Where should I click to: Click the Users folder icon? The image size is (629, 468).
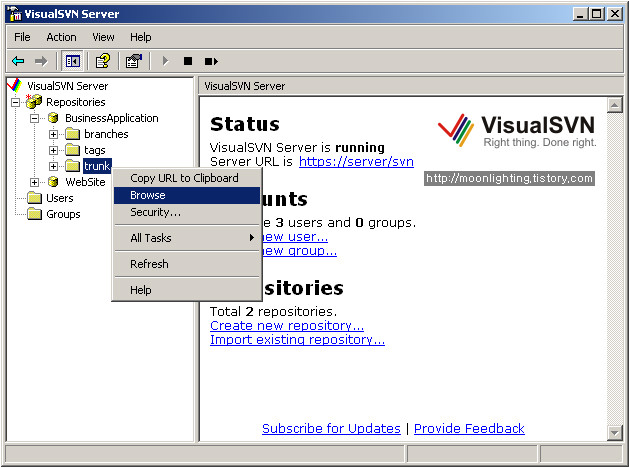(34, 198)
